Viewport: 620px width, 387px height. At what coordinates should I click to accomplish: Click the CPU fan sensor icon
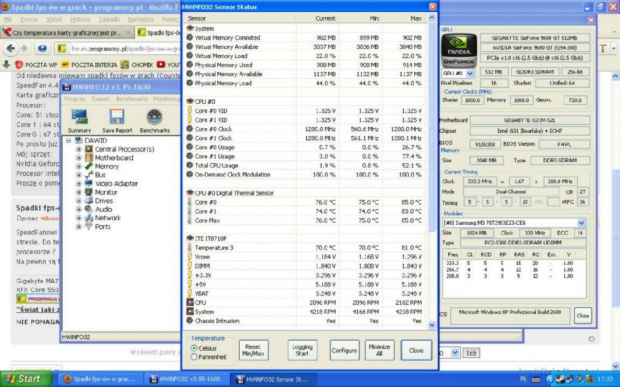(x=190, y=302)
